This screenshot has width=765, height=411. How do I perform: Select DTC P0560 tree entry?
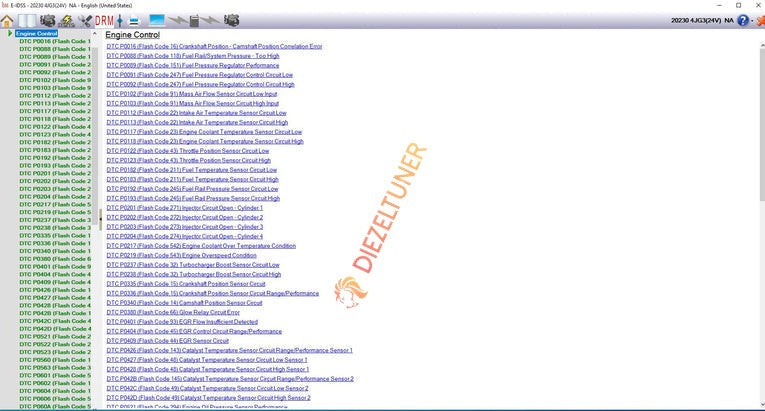click(55, 360)
